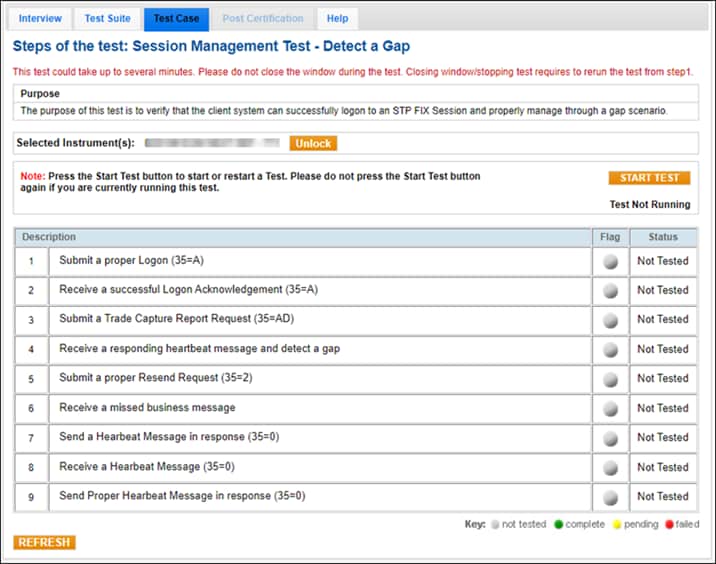Open the Help tab
The image size is (716, 564).
pyautogui.click(x=338, y=19)
